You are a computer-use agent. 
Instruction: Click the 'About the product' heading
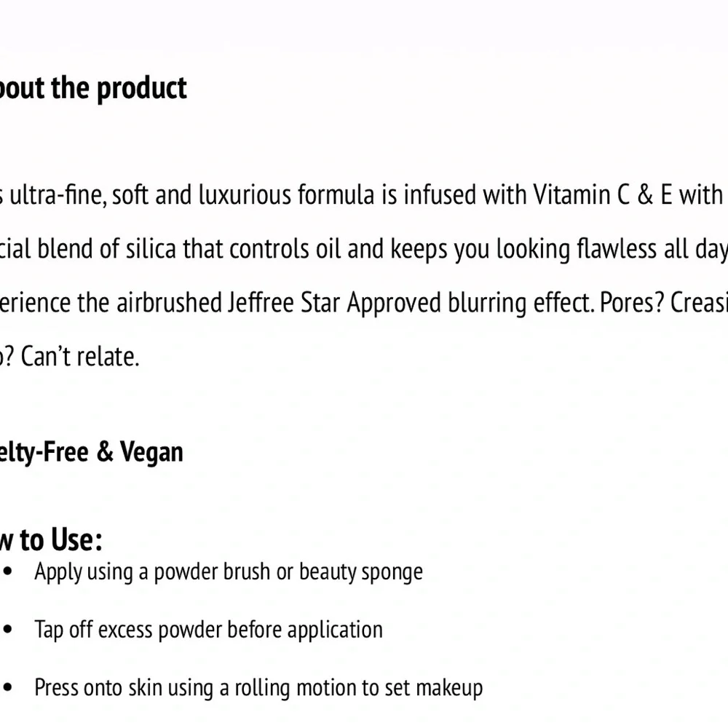click(93, 89)
